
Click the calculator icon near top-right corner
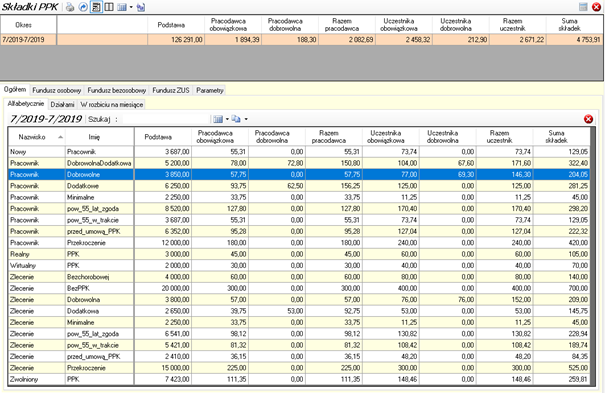pyautogui.click(x=583, y=7)
